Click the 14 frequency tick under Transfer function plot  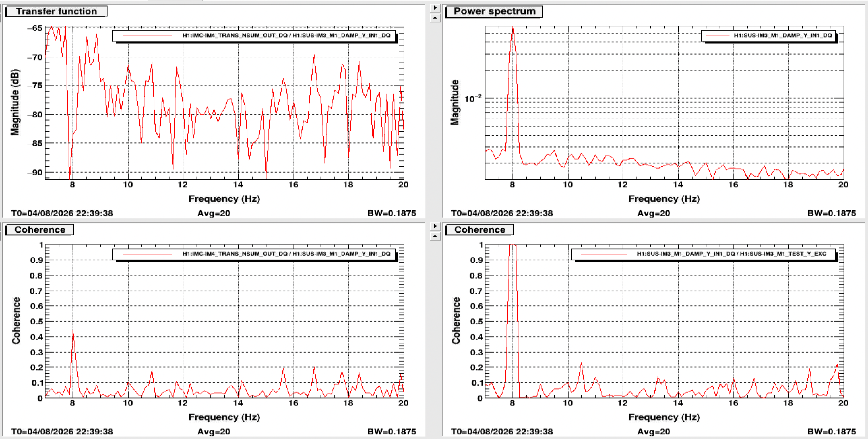(x=238, y=185)
